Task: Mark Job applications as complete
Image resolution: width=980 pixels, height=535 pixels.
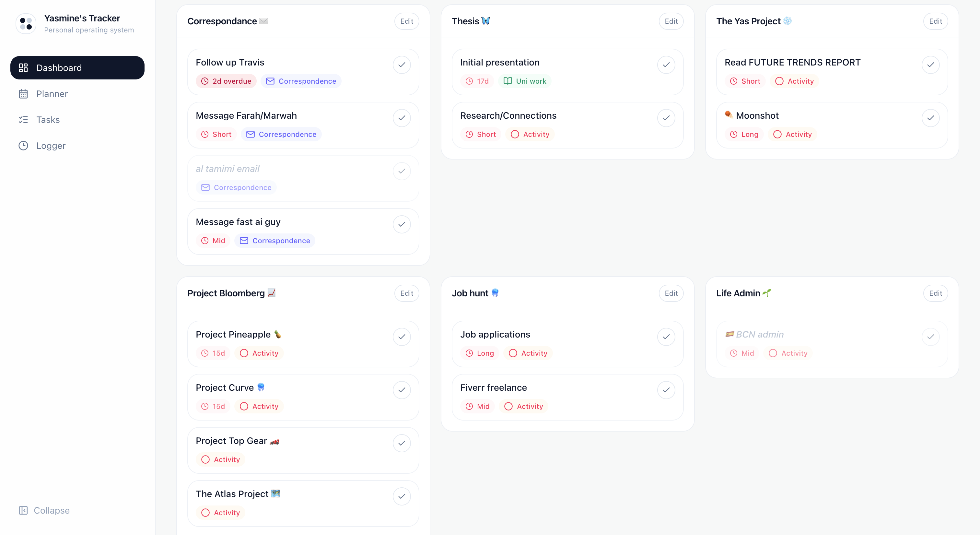Action: tap(666, 337)
